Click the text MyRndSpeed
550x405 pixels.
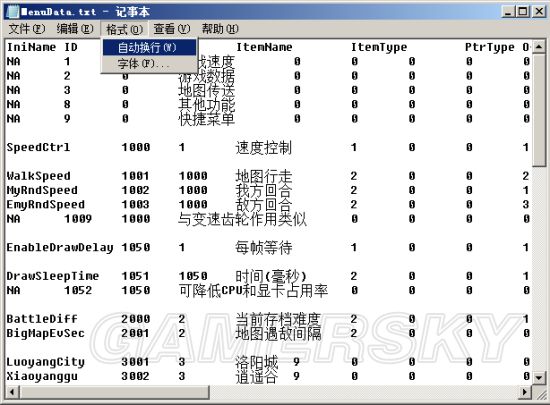(42, 190)
